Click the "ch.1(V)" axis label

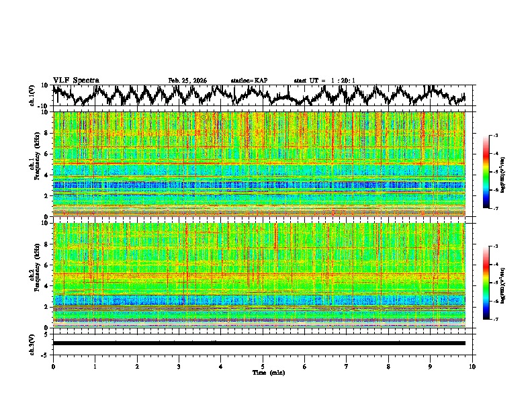point(32,95)
